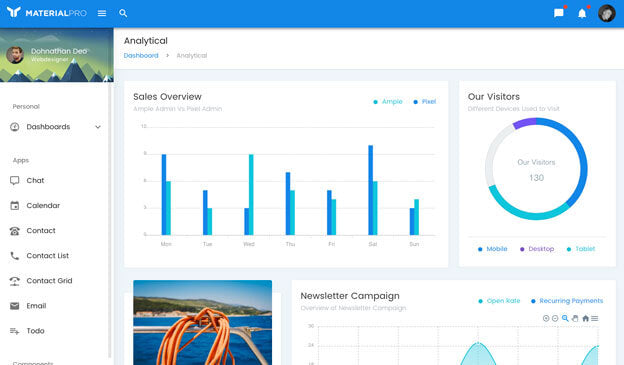
Task: Click the MaterialPro logo link
Action: [x=47, y=13]
